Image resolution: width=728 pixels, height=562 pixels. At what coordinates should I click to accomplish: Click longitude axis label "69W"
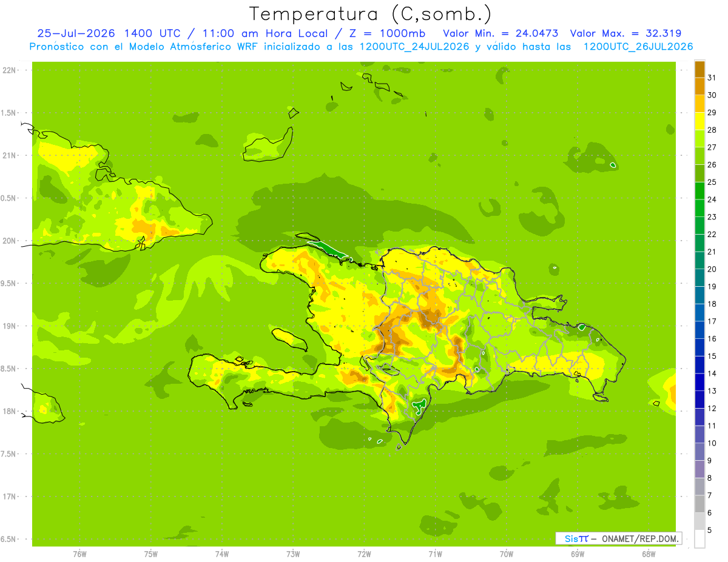[578, 554]
